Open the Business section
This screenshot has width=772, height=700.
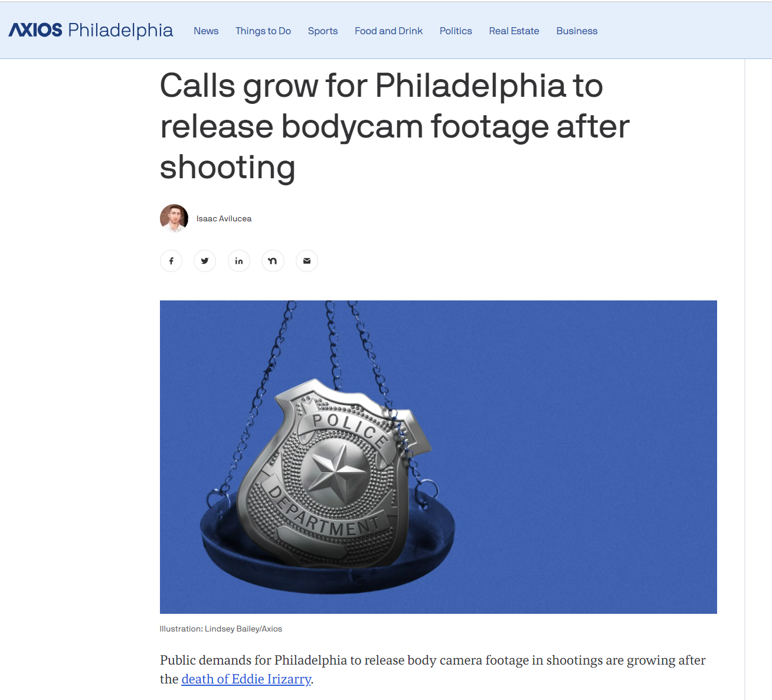(577, 31)
